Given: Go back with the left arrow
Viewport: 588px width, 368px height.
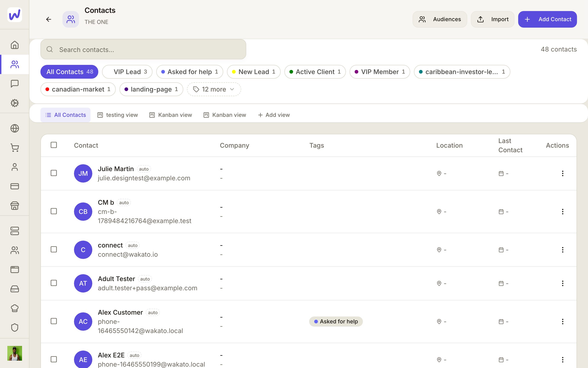Looking at the screenshot, I should pos(49,19).
